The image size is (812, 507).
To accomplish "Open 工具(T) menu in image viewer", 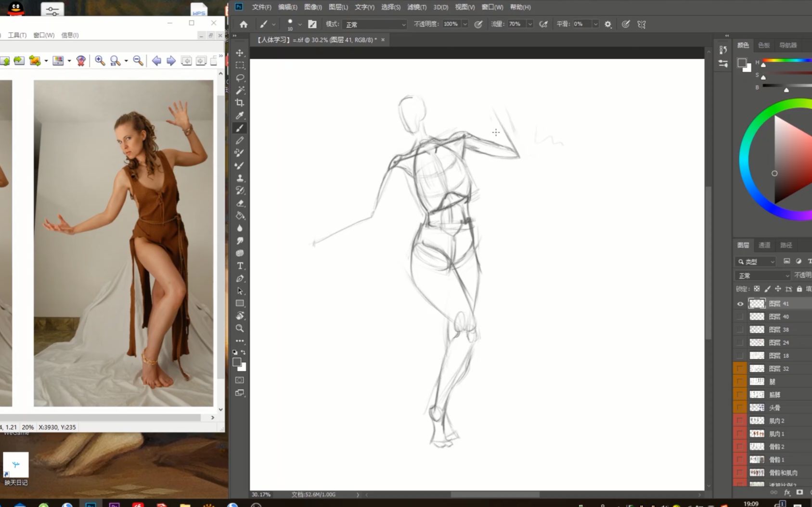I will pyautogui.click(x=17, y=35).
